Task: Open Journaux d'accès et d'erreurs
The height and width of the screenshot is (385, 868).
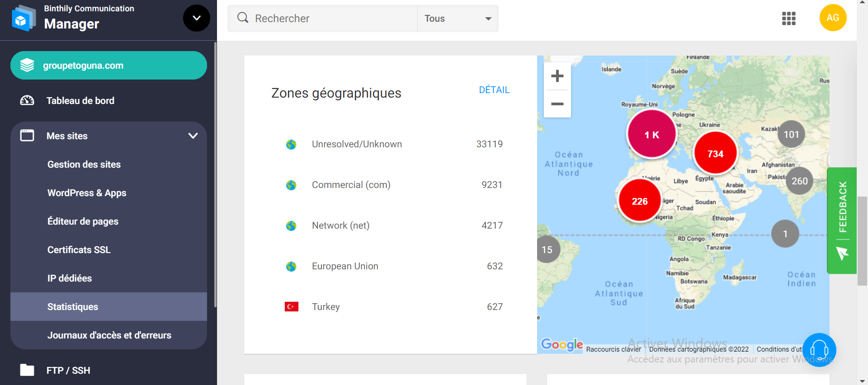Action: click(x=109, y=335)
